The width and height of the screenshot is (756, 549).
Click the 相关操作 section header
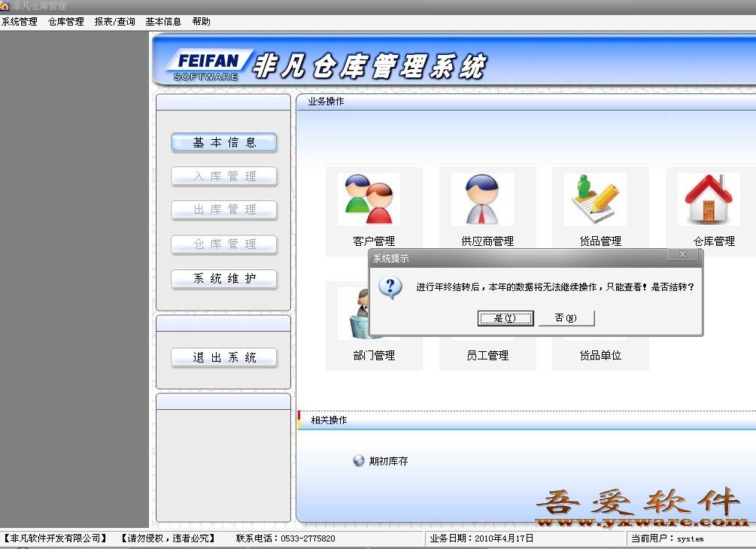pos(527,420)
